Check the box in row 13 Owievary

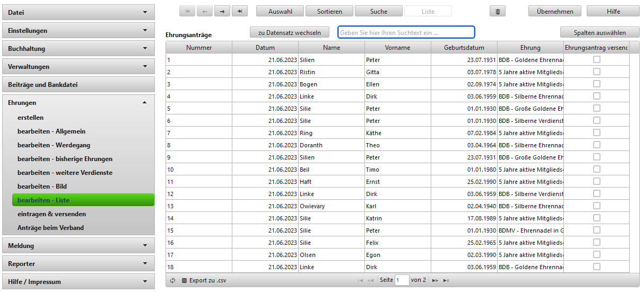click(x=597, y=206)
